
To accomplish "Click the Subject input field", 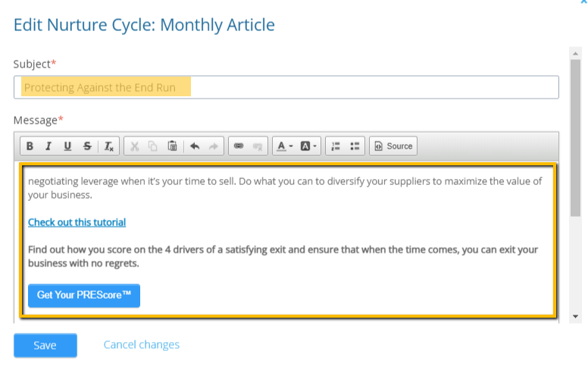I will pyautogui.click(x=286, y=87).
